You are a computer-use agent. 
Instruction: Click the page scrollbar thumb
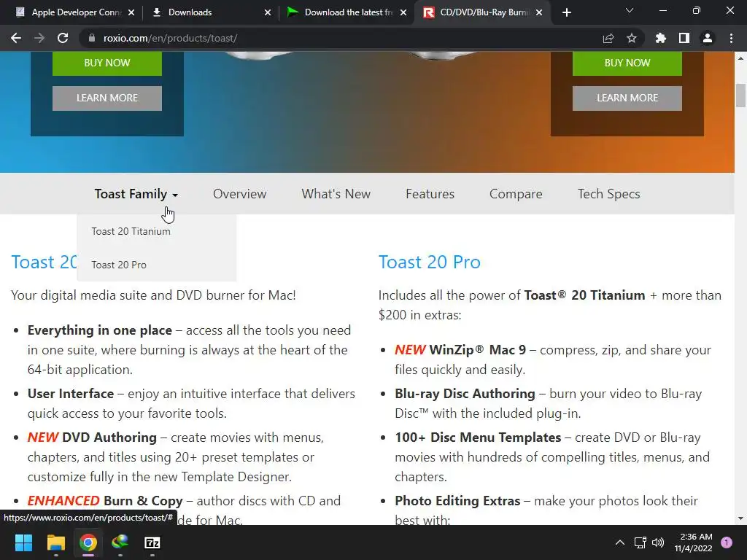(741, 96)
